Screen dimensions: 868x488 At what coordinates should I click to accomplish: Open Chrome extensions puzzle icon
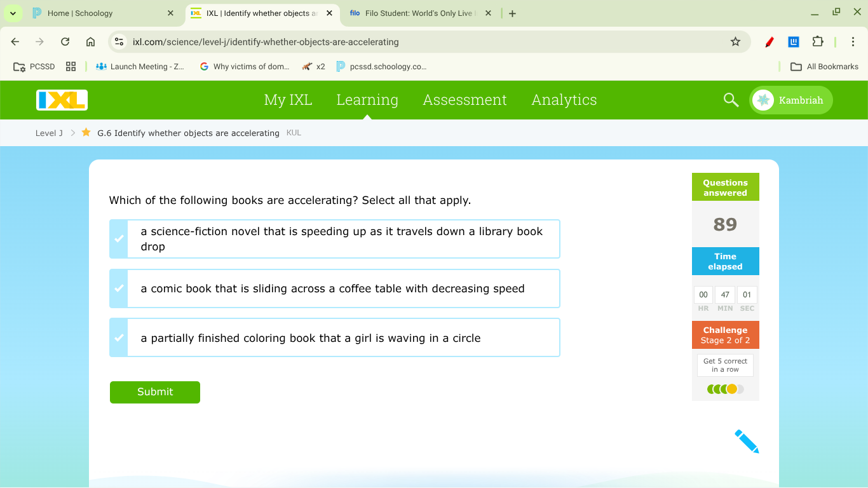pos(818,41)
